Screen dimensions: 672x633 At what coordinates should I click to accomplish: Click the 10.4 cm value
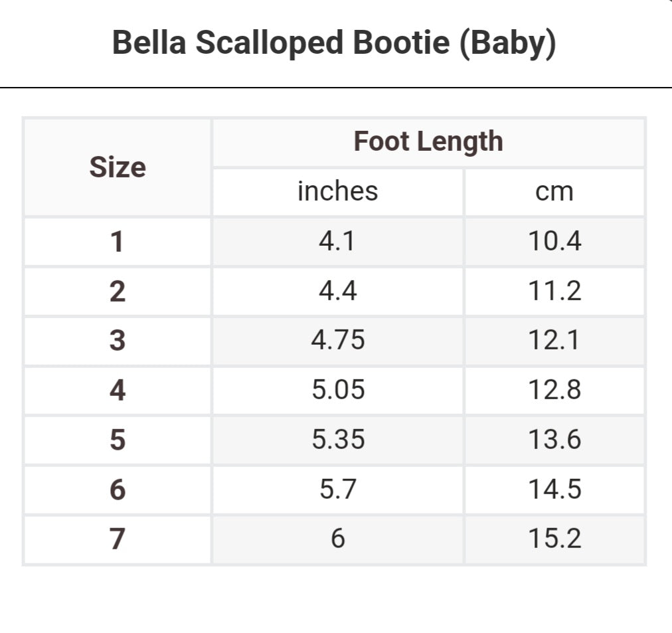(x=554, y=241)
